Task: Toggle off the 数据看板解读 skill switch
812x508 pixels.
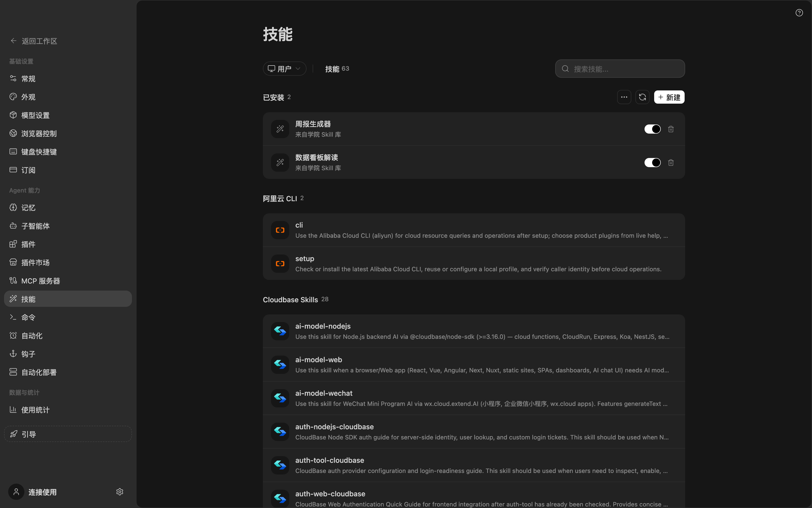Action: 652,163
